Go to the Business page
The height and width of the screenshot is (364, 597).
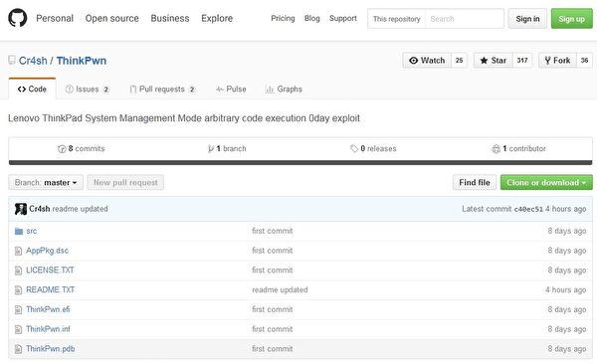pyautogui.click(x=170, y=18)
